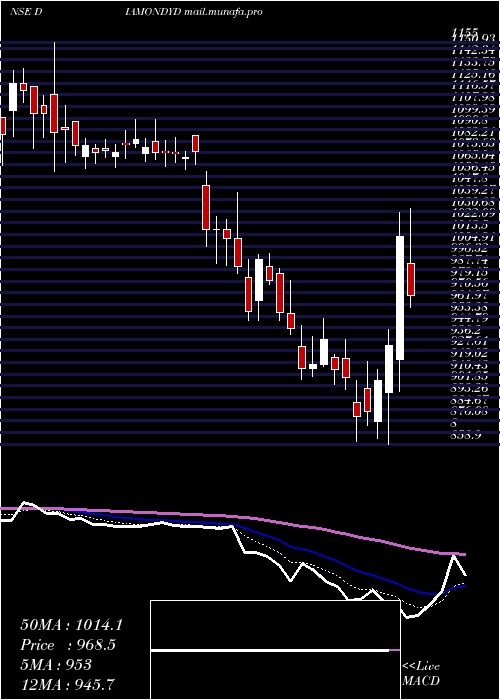This screenshot has width=500, height=700.
Task: Click the 1099.39 price axis label
Action: (x=475, y=109)
